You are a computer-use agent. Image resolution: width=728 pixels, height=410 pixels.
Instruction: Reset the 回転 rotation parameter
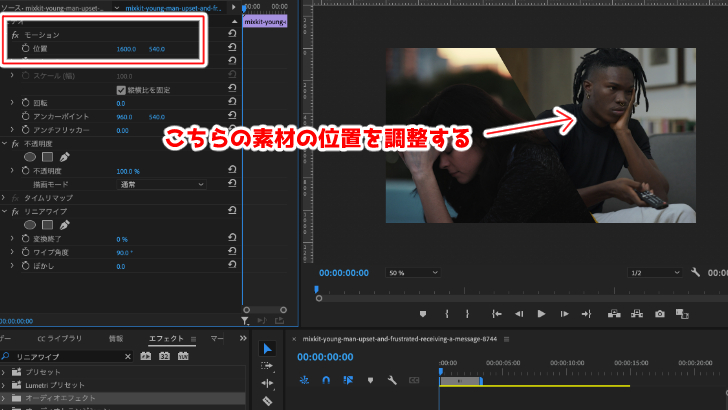(x=232, y=102)
